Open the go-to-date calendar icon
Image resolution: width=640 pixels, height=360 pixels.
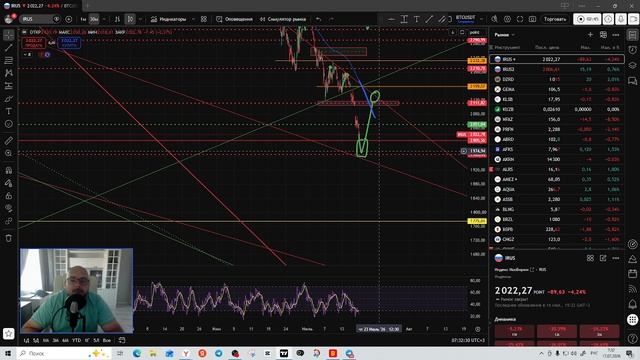[122, 340]
